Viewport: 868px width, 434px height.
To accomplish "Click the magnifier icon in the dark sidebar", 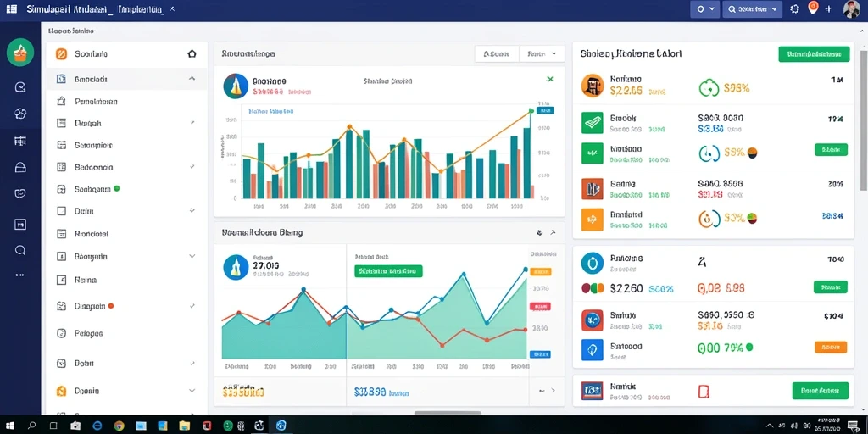I will pyautogui.click(x=20, y=250).
